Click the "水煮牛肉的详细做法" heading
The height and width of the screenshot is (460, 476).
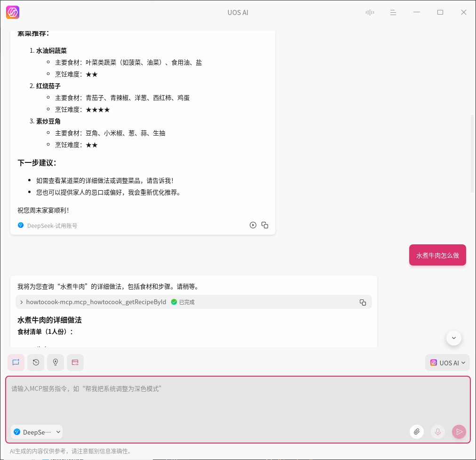49,320
